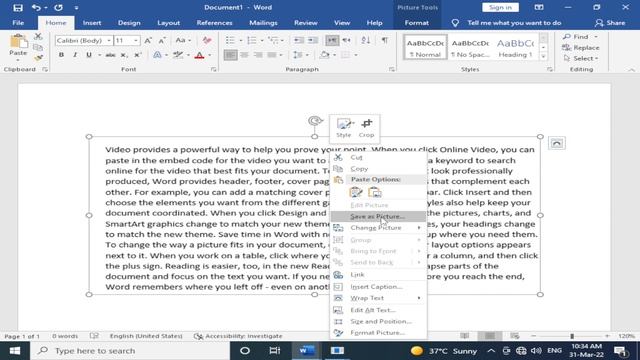Open the Bullets dropdown arrow
This screenshot has width=640, height=360.
[240, 40]
